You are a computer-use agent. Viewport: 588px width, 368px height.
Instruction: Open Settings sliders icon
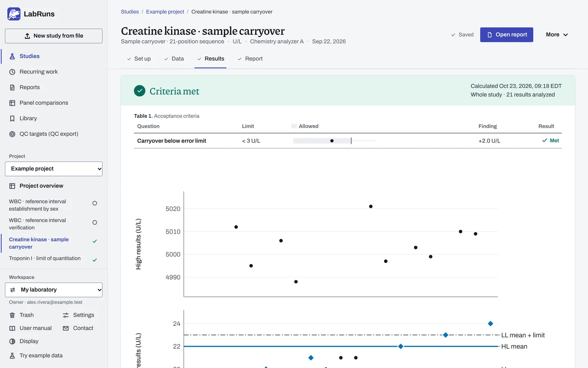pos(66,315)
